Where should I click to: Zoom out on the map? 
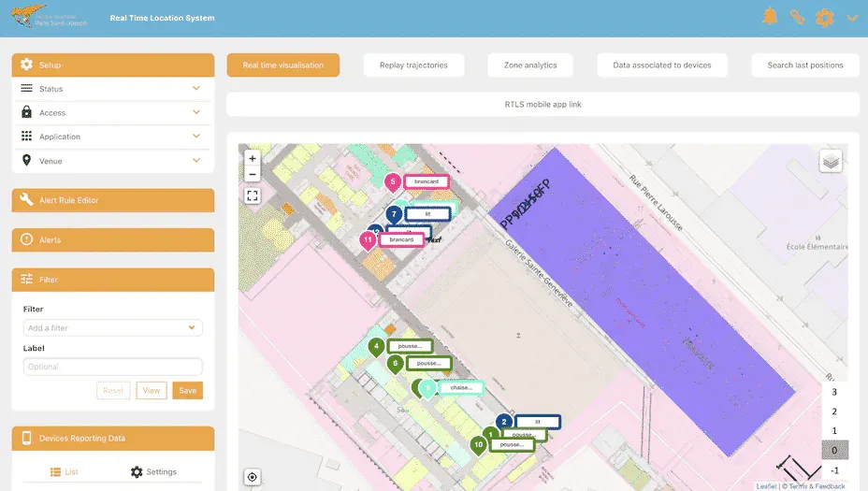(253, 174)
